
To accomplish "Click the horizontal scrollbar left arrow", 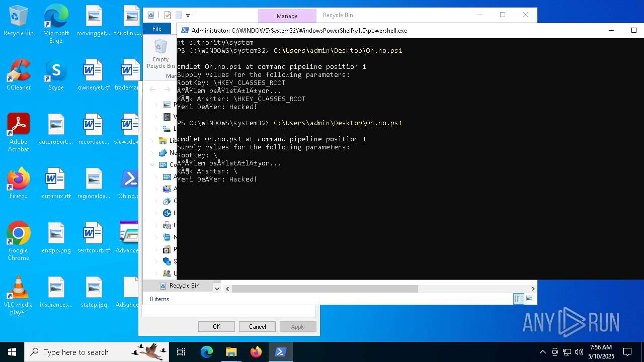I will tap(227, 289).
